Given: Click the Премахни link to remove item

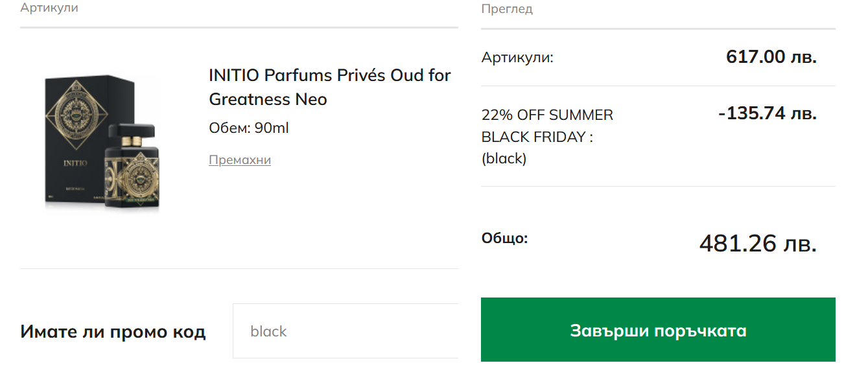Looking at the screenshot, I should click(x=239, y=160).
